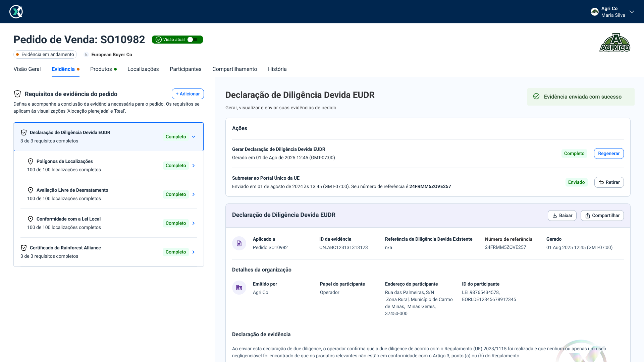Viewport: 644px width, 362px height.
Task: Click the Retirar button
Action: pos(609,182)
